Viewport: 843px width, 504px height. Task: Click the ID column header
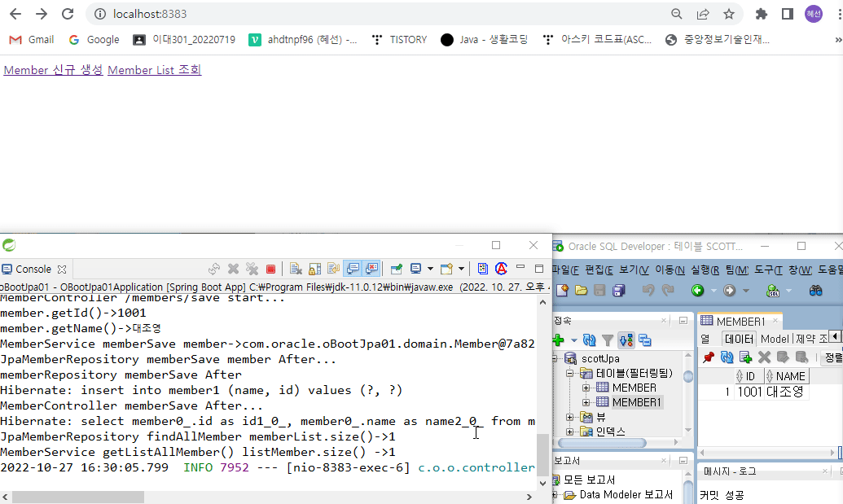(749, 376)
